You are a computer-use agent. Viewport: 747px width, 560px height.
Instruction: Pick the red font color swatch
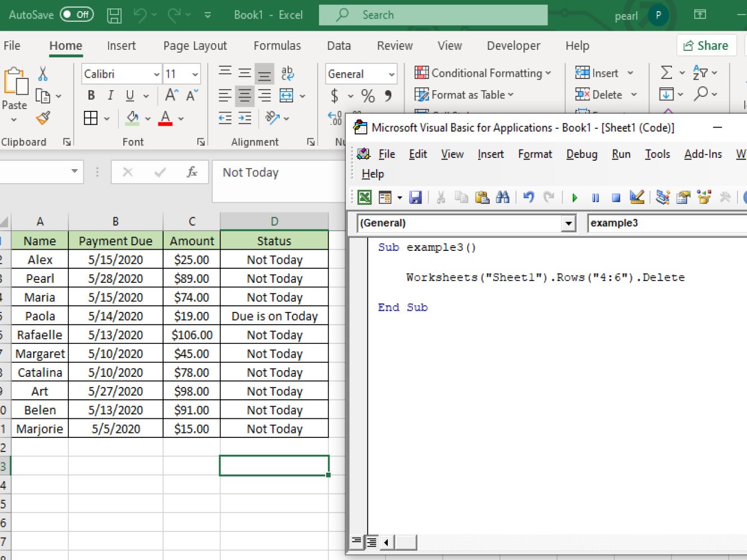coord(165,118)
